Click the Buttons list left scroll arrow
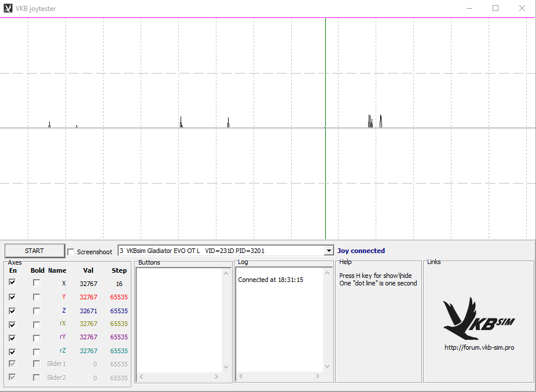536x392 pixels. [x=141, y=376]
